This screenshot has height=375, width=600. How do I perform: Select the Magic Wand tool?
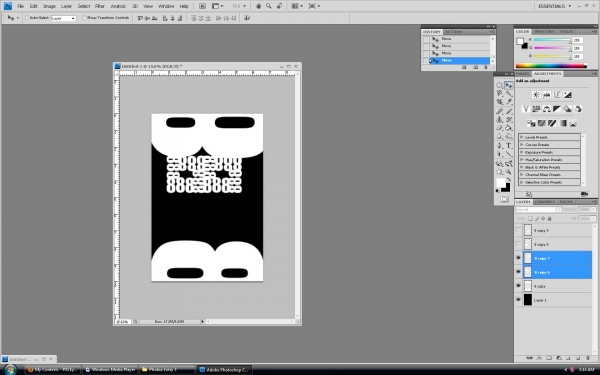[x=509, y=93]
